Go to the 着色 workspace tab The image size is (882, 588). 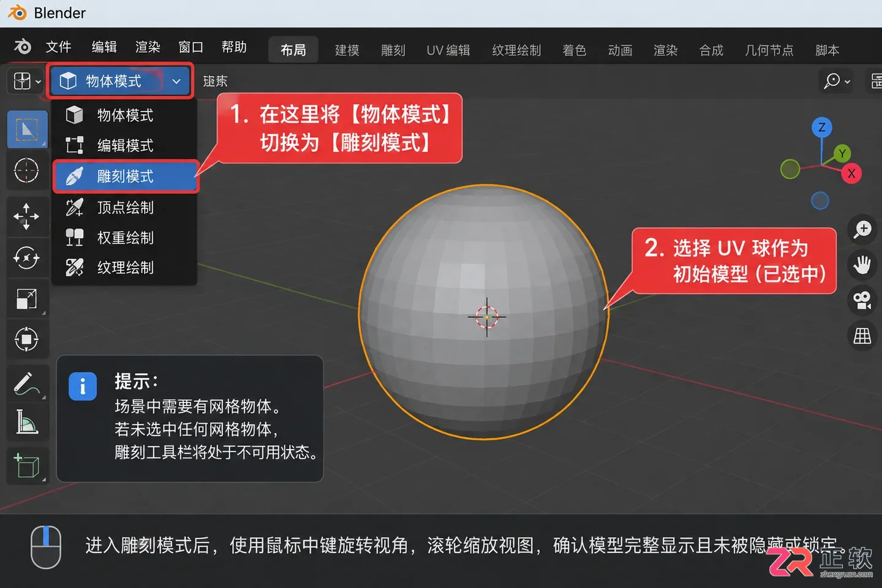[575, 50]
